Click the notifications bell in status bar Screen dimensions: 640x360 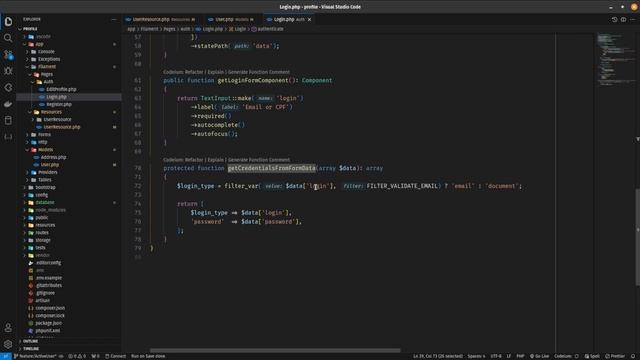point(633,356)
